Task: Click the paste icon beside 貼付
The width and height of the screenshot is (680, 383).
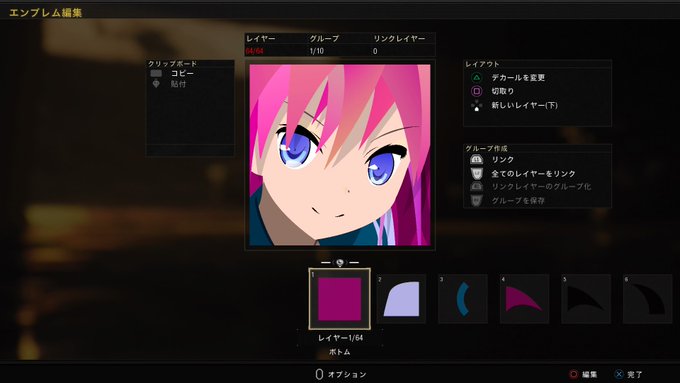Action: pyautogui.click(x=156, y=84)
